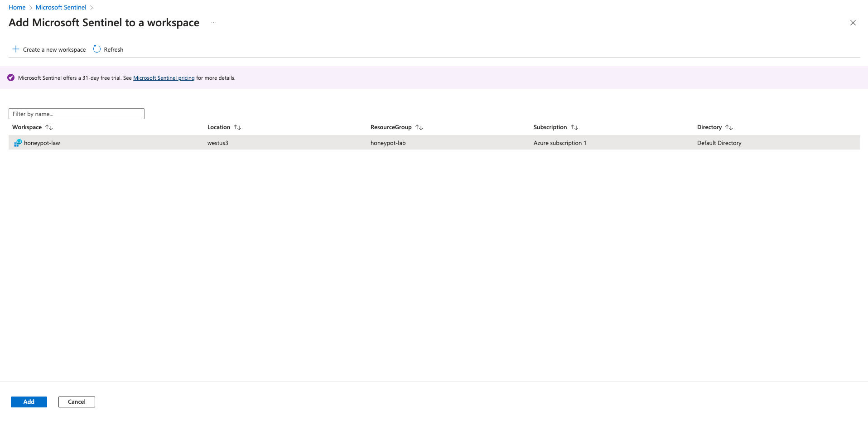
Task: Click the Directory column header
Action: (709, 127)
